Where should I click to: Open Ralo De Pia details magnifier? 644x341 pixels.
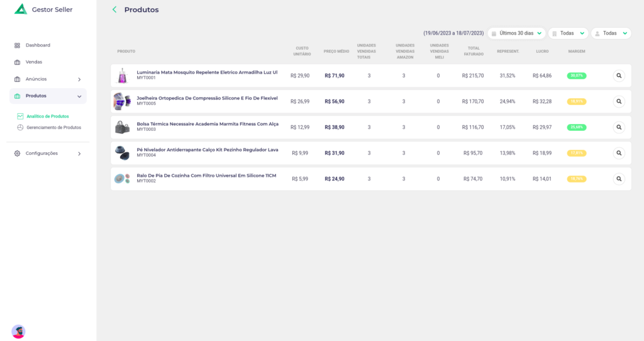(x=619, y=179)
